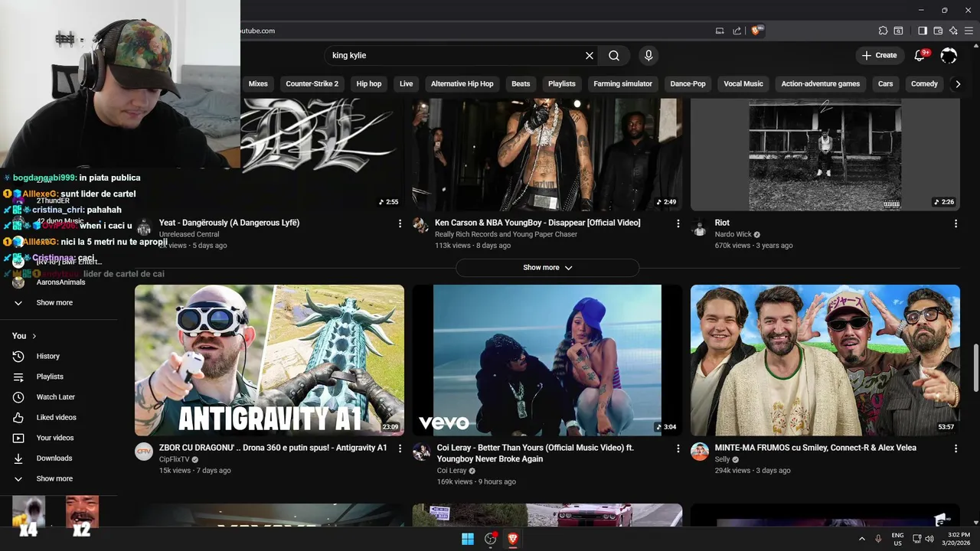Open the Coi Leray Better Than Yours title
This screenshot has height=551, width=980.
click(x=535, y=454)
